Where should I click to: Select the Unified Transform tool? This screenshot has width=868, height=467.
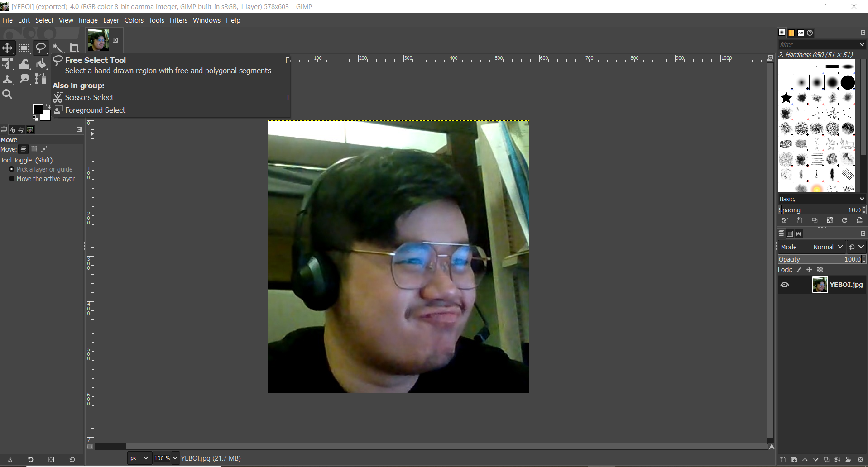7,64
